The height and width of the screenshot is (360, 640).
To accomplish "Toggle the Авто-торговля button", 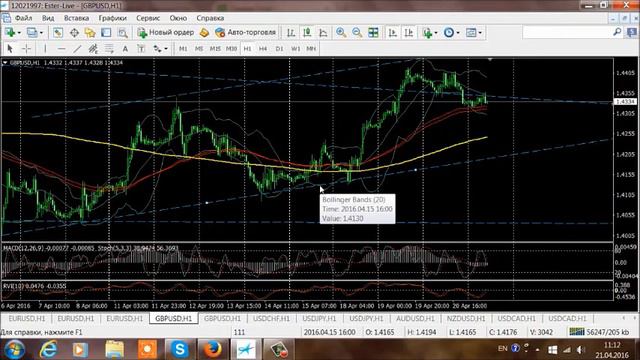I will point(245,32).
